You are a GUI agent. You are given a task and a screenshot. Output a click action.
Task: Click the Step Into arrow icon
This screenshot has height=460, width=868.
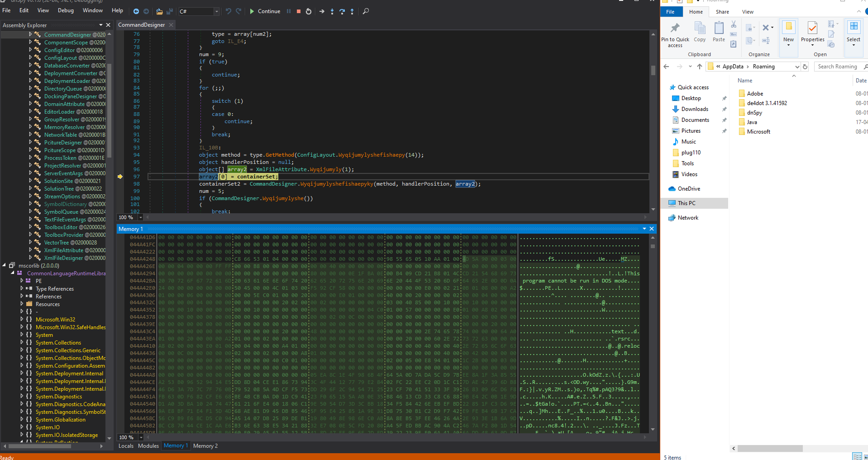coord(332,11)
